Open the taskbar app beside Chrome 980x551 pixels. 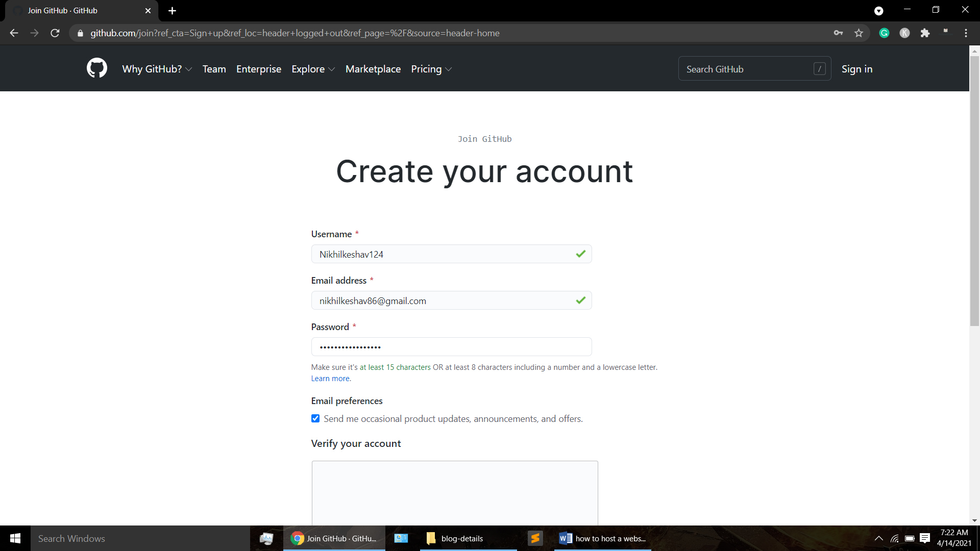click(401, 538)
